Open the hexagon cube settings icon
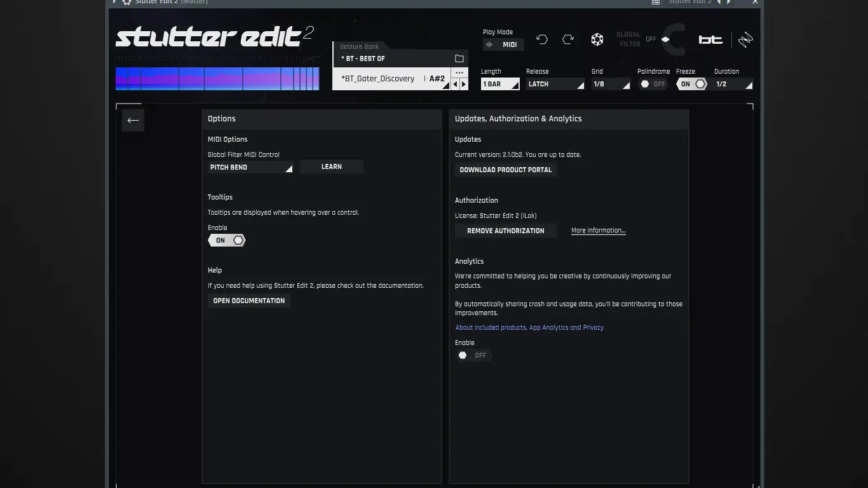Screen dimensions: 868x488 click(x=597, y=39)
